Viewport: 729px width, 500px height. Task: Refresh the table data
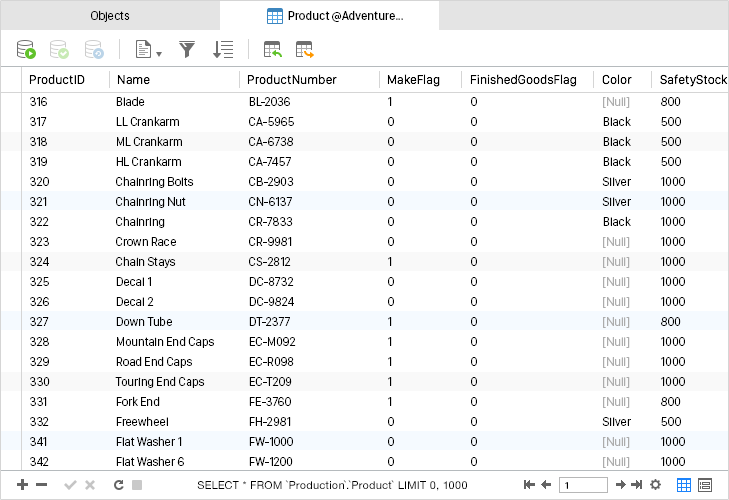(x=119, y=485)
